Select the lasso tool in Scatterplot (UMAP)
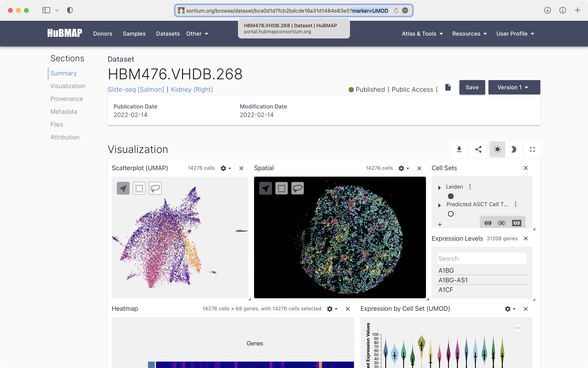The height and width of the screenshot is (368, 588). click(x=155, y=188)
